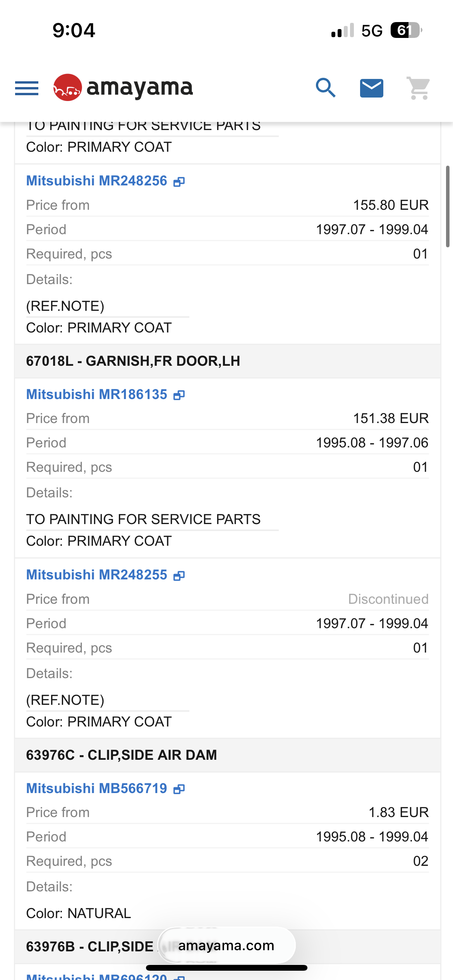Tap the 155.80 EUR price

pos(391,205)
